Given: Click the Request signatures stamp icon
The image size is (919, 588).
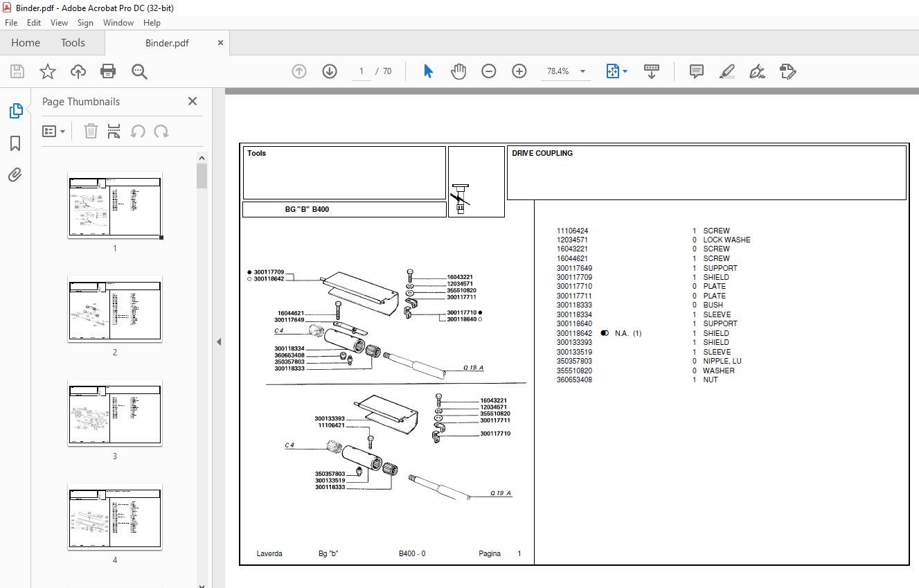Looking at the screenshot, I should 788,71.
